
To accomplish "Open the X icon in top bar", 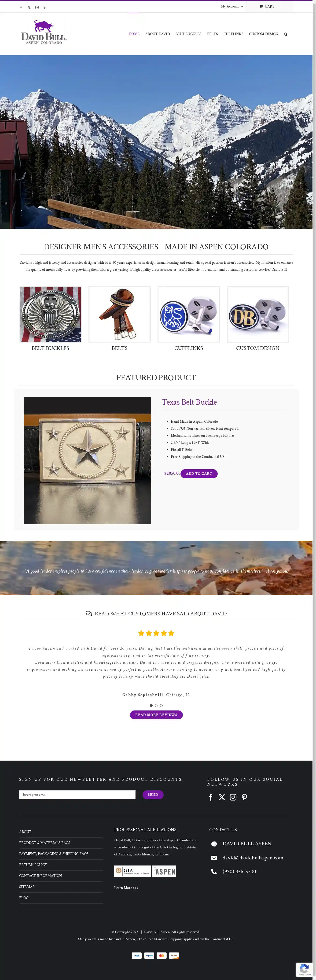I will [x=29, y=7].
